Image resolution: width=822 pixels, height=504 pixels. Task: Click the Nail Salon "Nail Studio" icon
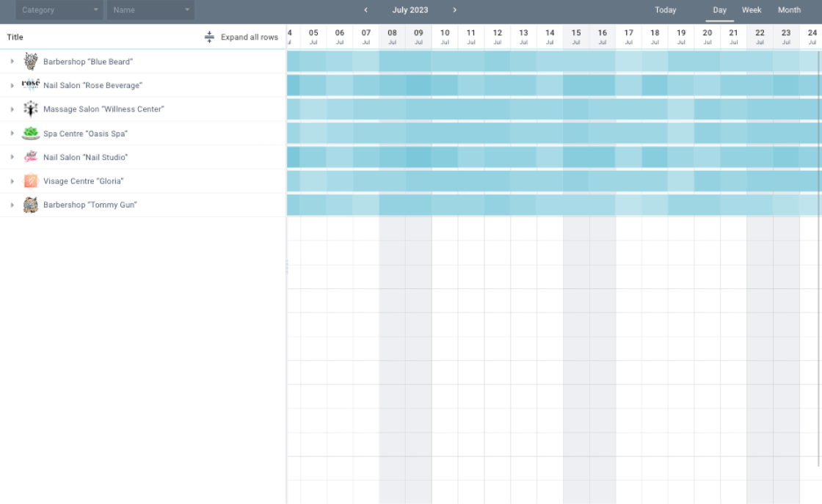30,157
